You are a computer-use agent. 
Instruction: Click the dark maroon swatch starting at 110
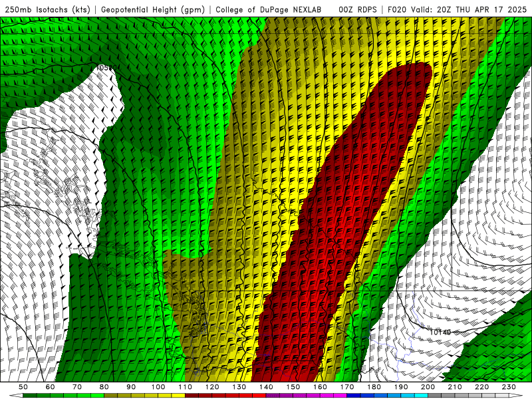click(x=192, y=396)
